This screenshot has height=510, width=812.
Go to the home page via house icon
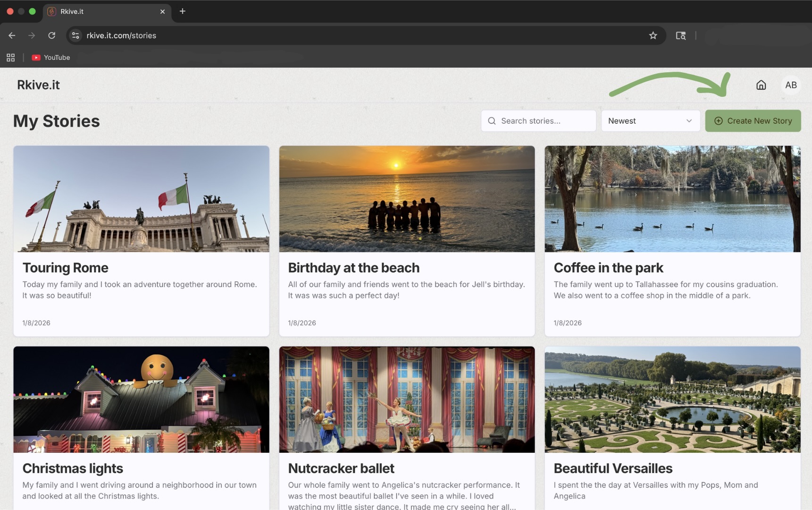point(761,85)
